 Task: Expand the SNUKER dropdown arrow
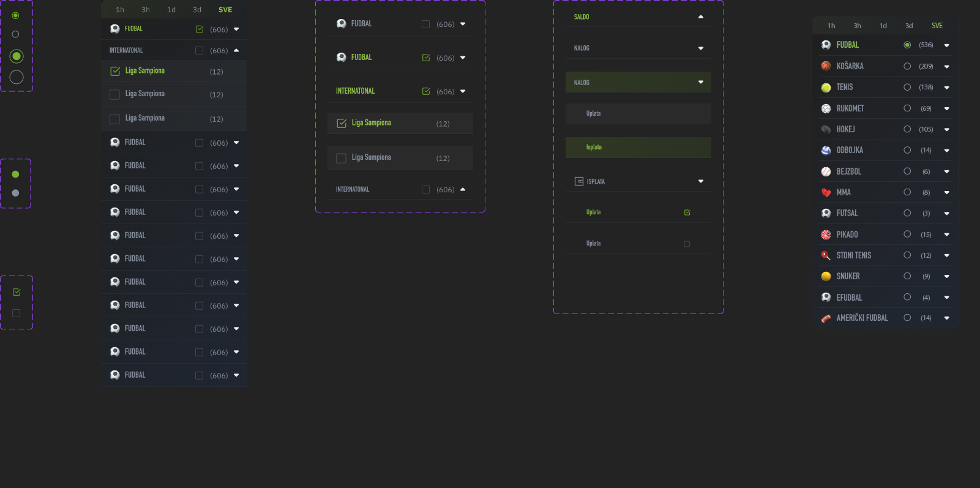946,277
